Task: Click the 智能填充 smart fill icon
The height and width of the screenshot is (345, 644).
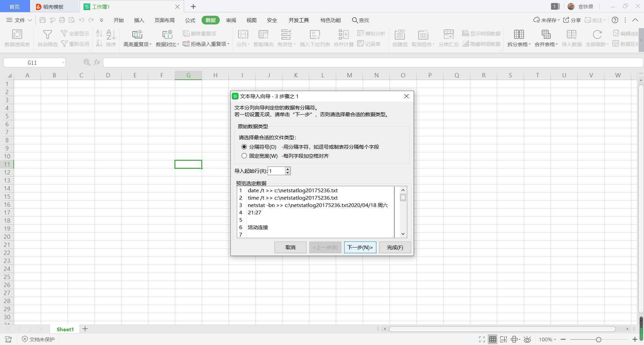Action: point(263,34)
